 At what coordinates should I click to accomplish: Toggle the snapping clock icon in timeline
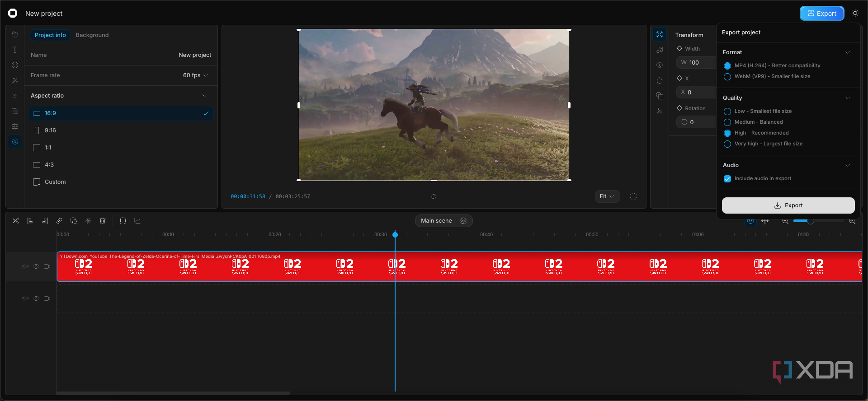pyautogui.click(x=750, y=221)
